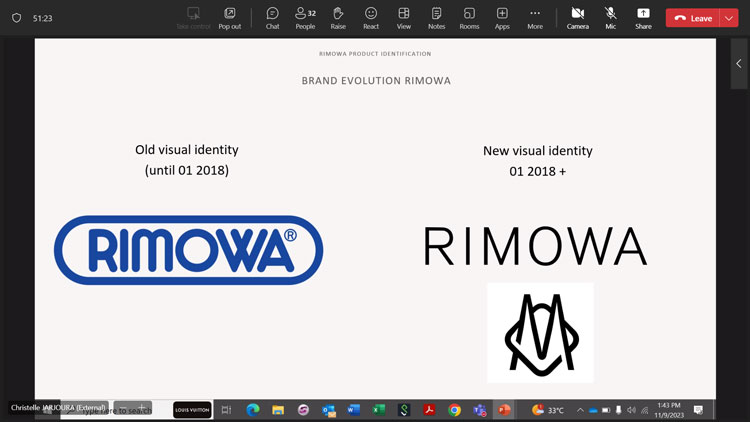The image size is (750, 422).
Task: Pop out the shared content
Action: (x=229, y=17)
